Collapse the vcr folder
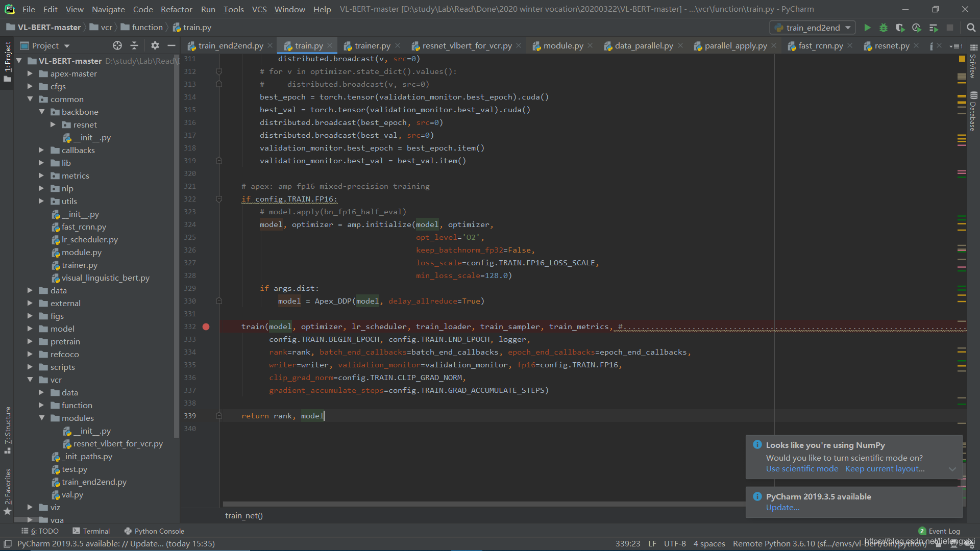The height and width of the screenshot is (551, 980). [x=30, y=380]
